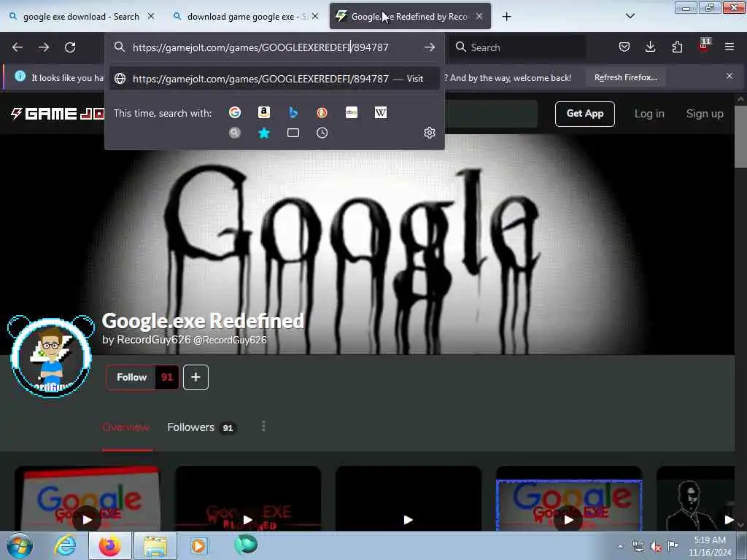Click the Get App button
This screenshot has width=747, height=560.
point(584,114)
